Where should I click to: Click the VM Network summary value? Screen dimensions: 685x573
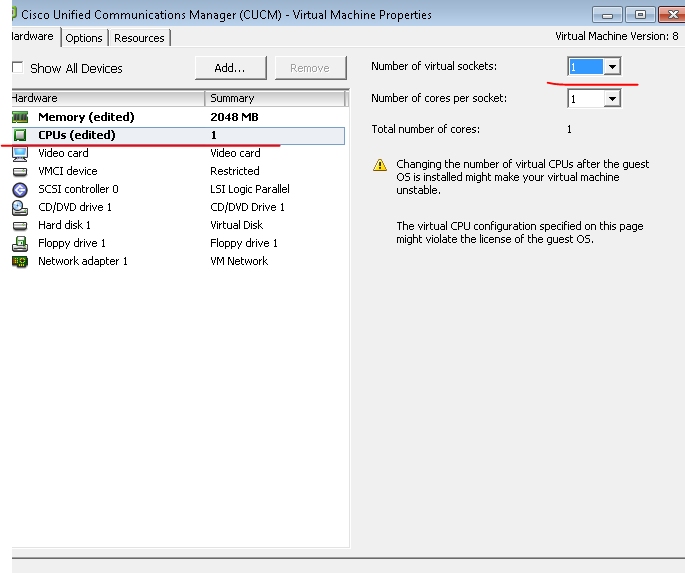point(239,261)
